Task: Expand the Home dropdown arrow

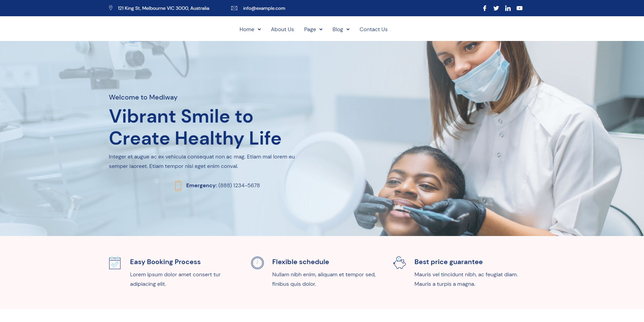Action: pyautogui.click(x=259, y=29)
